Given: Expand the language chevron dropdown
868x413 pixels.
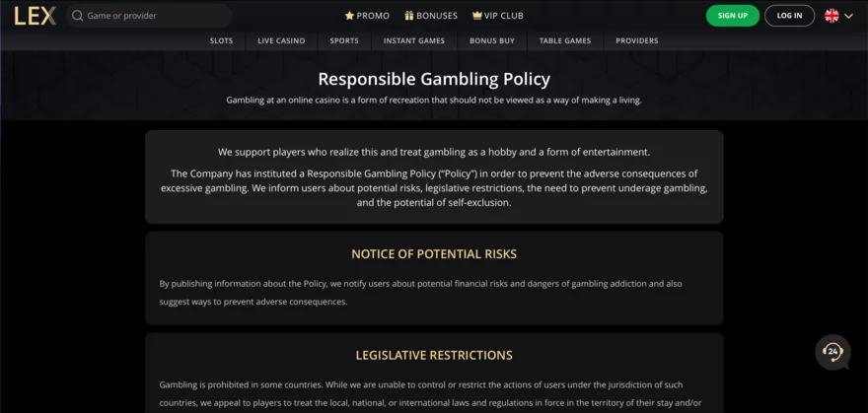Looking at the screenshot, I should click(x=849, y=16).
